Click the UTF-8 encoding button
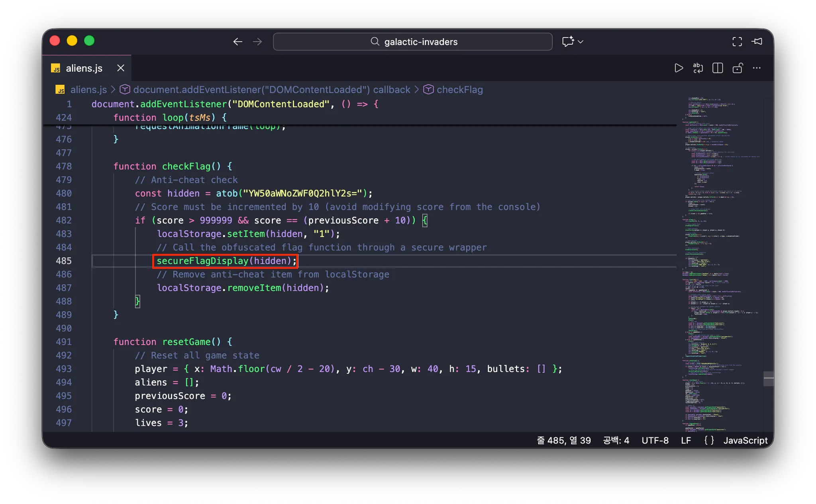Viewport: 816px width, 504px height. [x=655, y=440]
